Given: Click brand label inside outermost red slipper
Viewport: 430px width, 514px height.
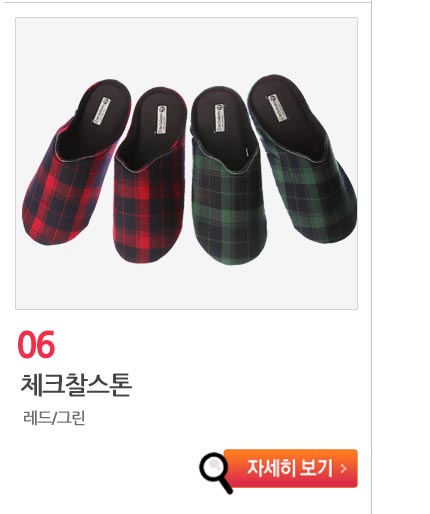Looking at the screenshot, I should pos(101,111).
